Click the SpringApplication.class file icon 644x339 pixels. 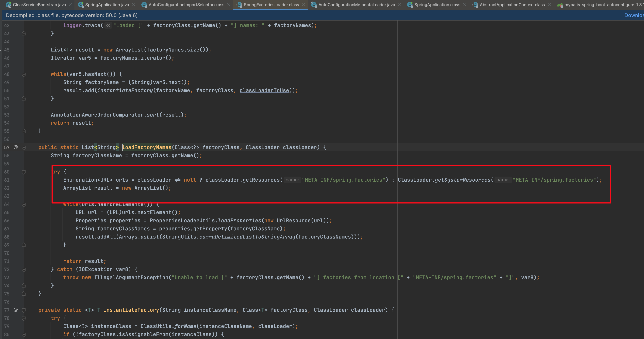click(410, 4)
